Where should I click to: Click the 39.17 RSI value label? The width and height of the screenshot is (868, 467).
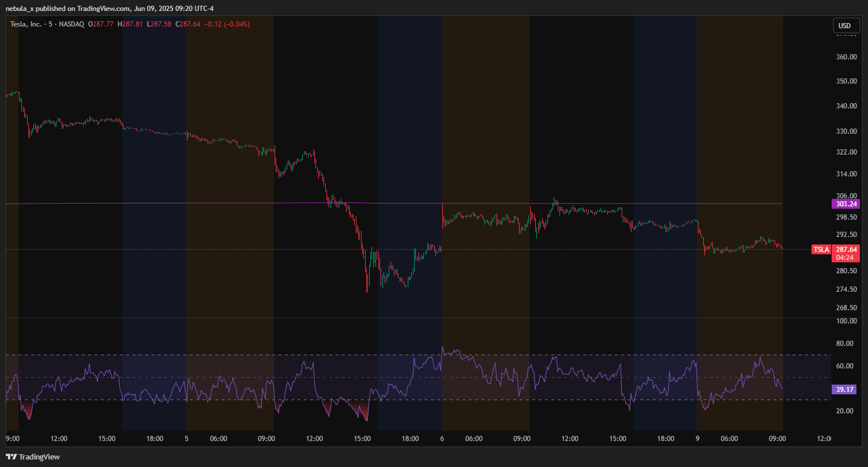click(844, 390)
